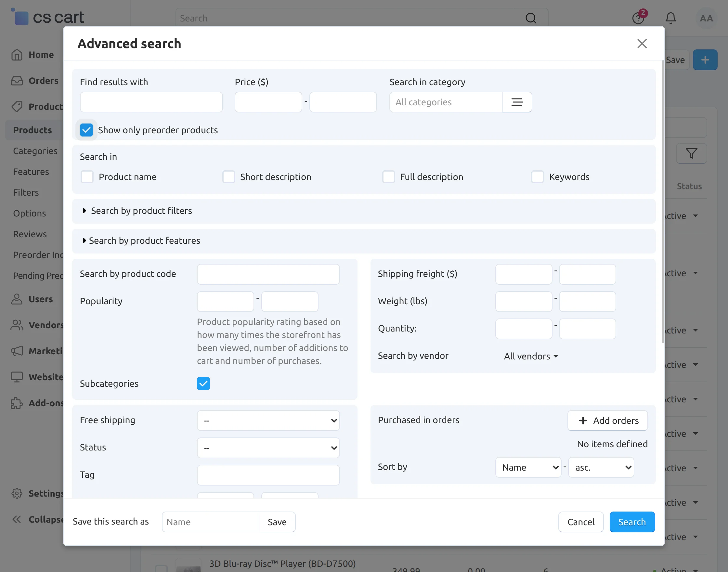This screenshot has width=728, height=572.
Task: Click the Home sidebar icon
Action: [x=17, y=55]
